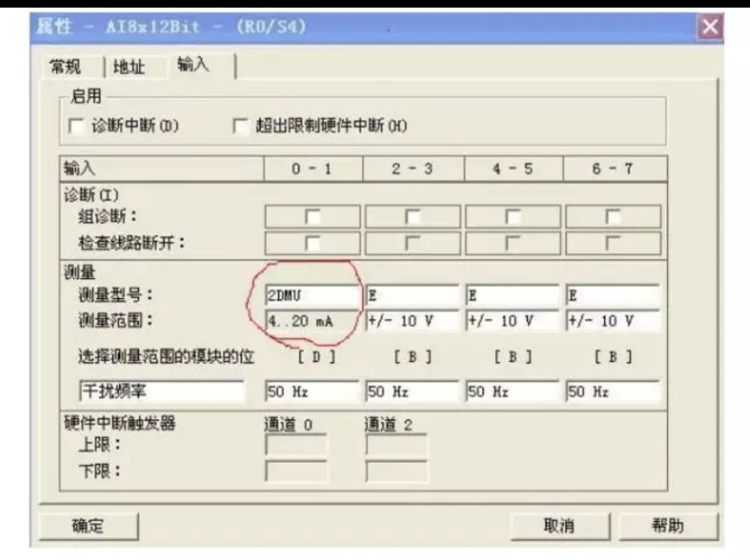Open the 2DMU measurement type dropdown

(x=309, y=294)
